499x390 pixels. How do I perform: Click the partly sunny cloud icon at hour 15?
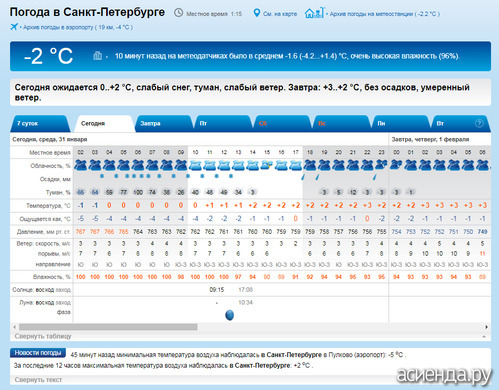coord(267,165)
